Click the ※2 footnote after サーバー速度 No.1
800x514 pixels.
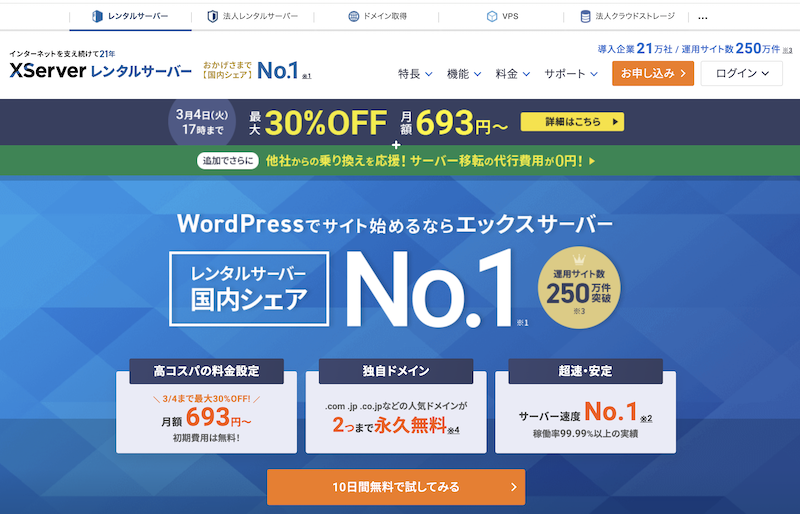646,419
